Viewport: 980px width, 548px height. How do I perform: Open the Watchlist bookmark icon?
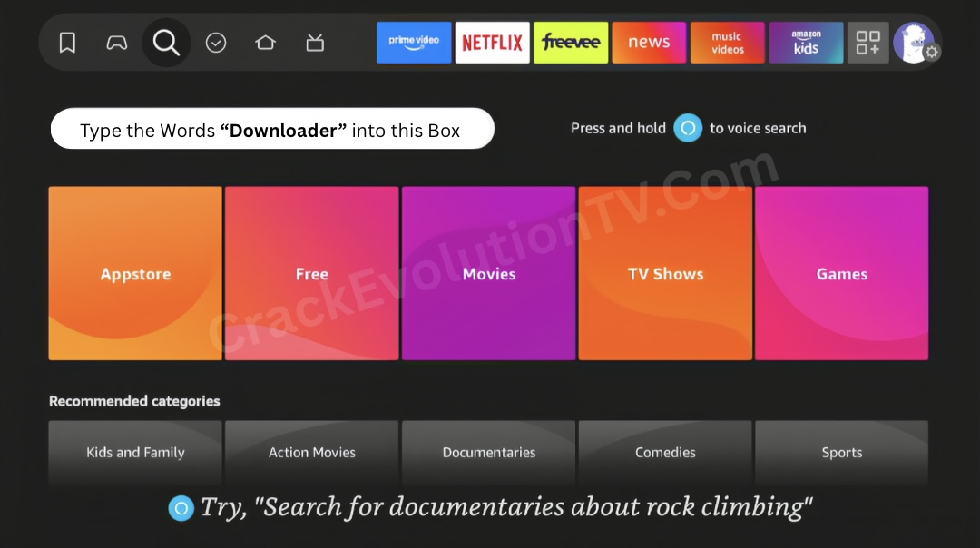pos(67,44)
